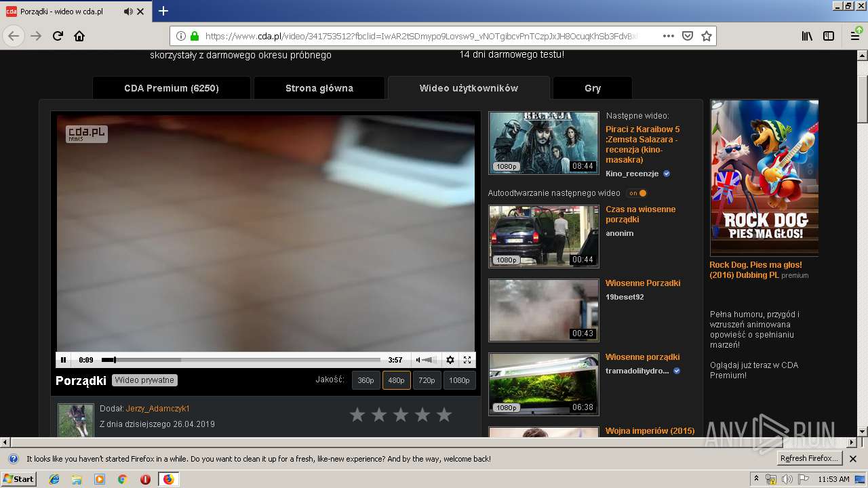868x488 pixels.
Task: Toggle autoplay next video switch
Action: 637,193
